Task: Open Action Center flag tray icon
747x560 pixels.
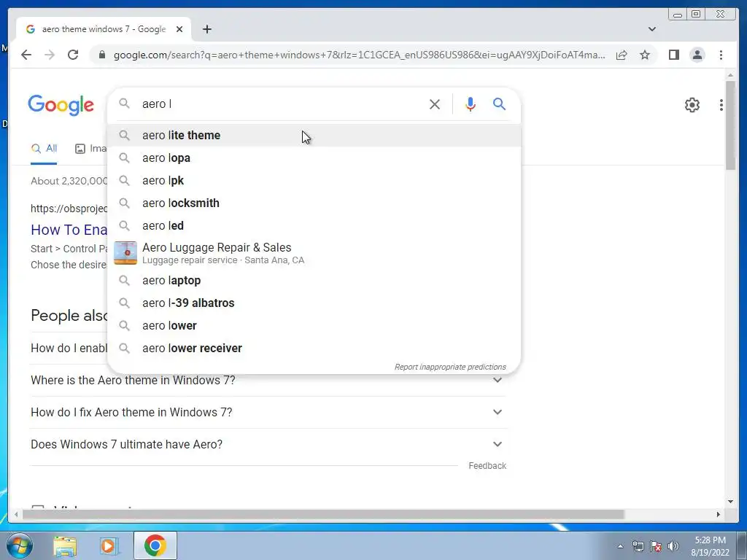Action: 656,546
